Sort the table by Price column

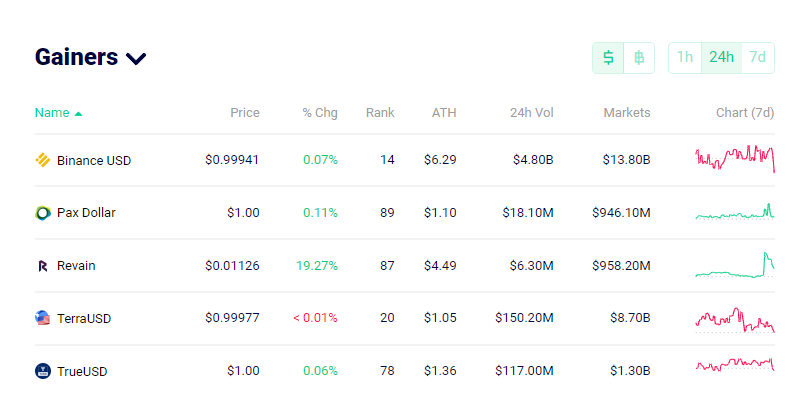click(x=245, y=113)
